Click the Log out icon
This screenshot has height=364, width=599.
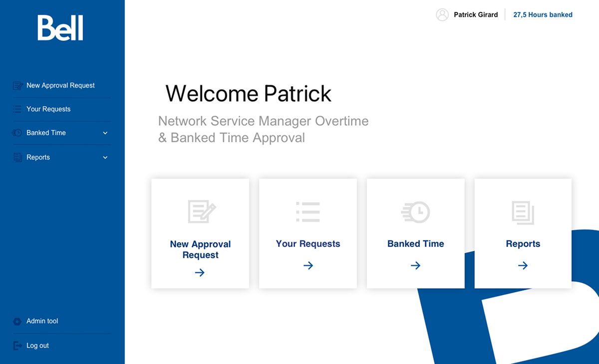17,346
